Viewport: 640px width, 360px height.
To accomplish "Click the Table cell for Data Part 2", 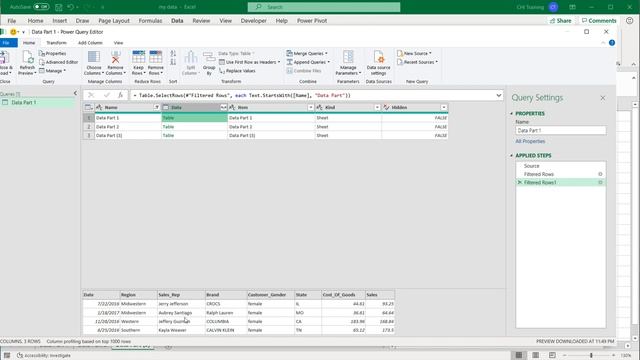I will (194, 127).
